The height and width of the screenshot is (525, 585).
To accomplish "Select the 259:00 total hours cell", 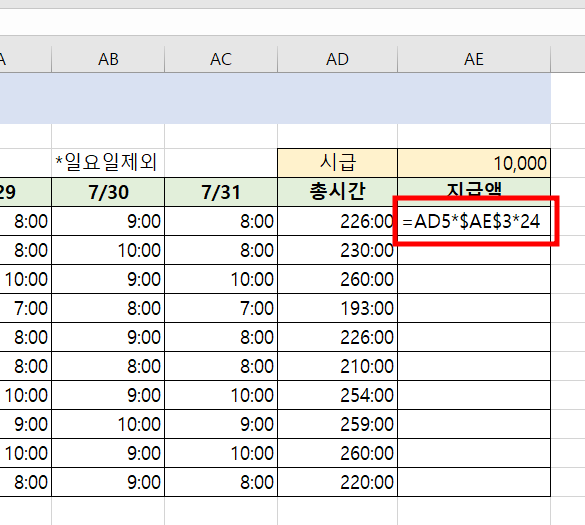I will tap(337, 424).
